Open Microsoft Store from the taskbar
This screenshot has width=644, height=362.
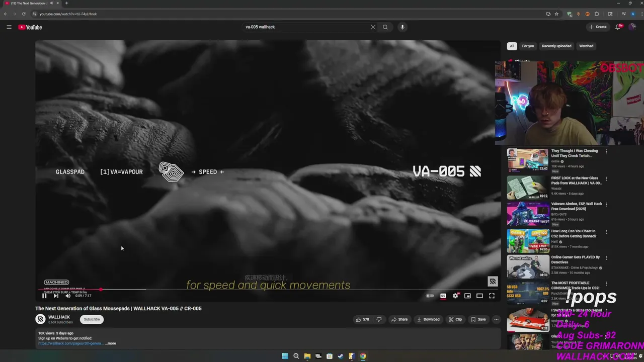coord(330,356)
